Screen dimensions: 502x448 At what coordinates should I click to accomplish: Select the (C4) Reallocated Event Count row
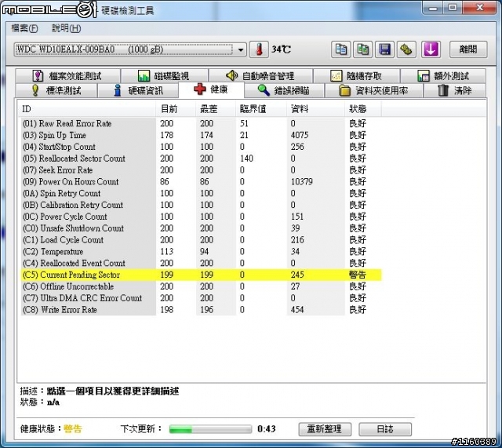coord(201,263)
